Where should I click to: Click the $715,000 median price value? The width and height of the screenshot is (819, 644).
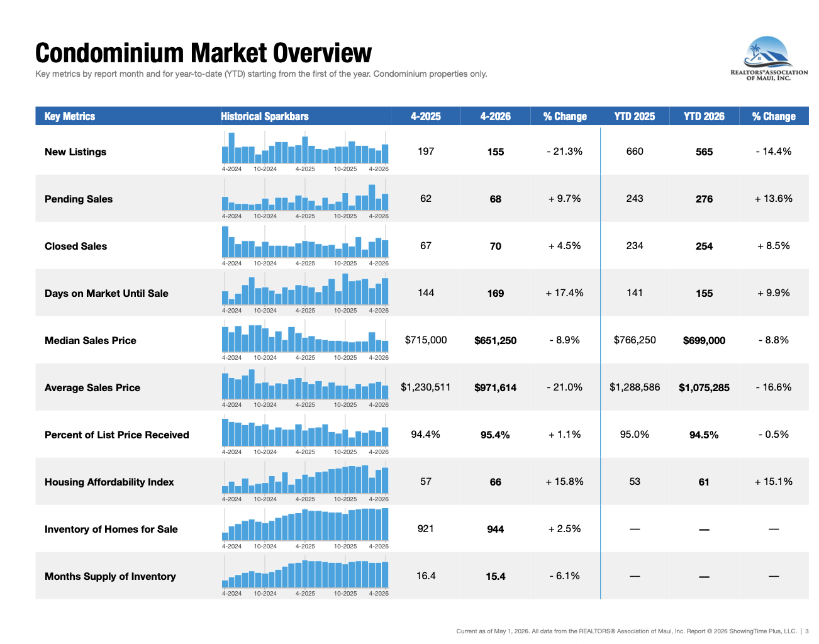pyautogui.click(x=426, y=340)
